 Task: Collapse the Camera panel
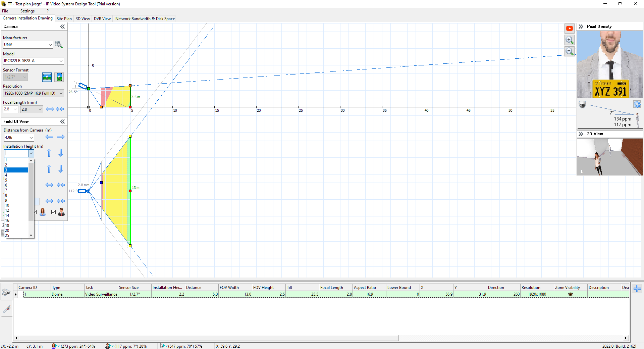pos(62,27)
